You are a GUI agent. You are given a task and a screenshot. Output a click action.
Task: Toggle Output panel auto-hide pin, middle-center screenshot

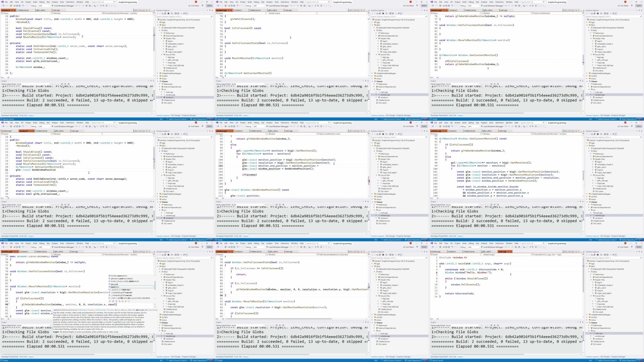[x=365, y=202]
